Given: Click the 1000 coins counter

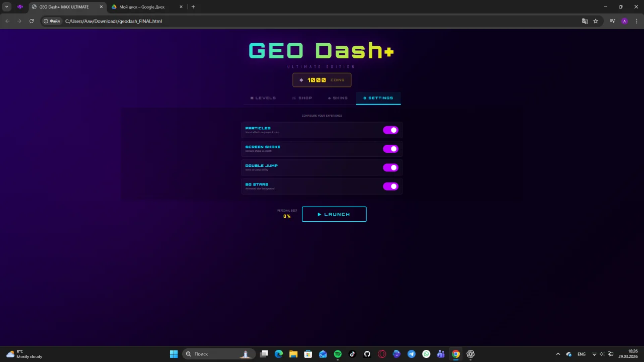Looking at the screenshot, I should pos(322,80).
